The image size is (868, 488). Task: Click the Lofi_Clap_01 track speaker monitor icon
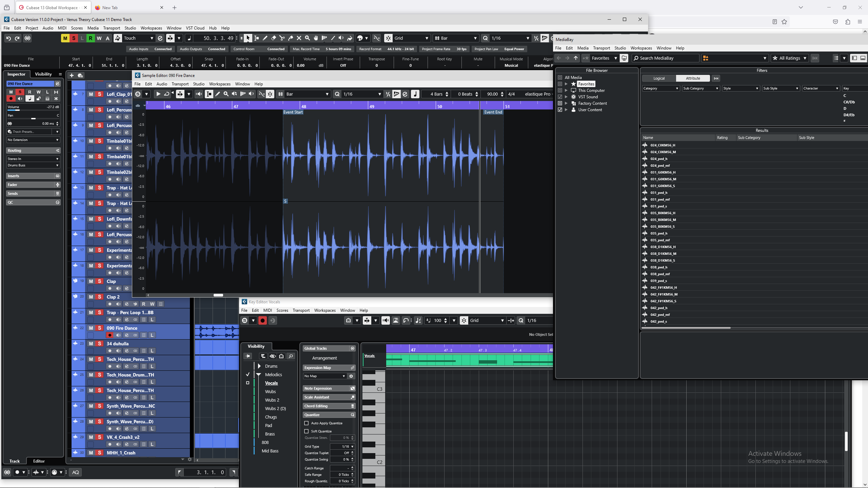click(x=118, y=101)
